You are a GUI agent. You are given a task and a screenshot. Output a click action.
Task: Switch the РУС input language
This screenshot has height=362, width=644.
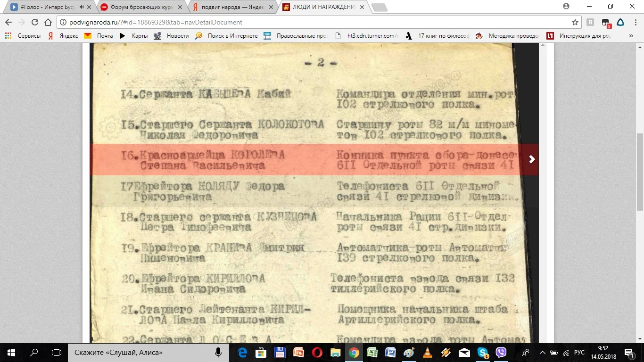pyautogui.click(x=579, y=353)
